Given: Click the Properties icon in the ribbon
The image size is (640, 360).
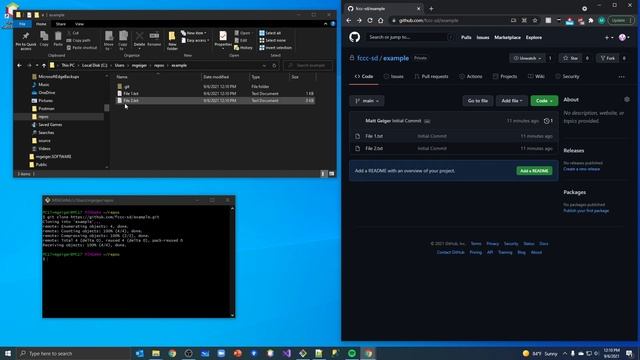Looking at the screenshot, I should click(223, 39).
